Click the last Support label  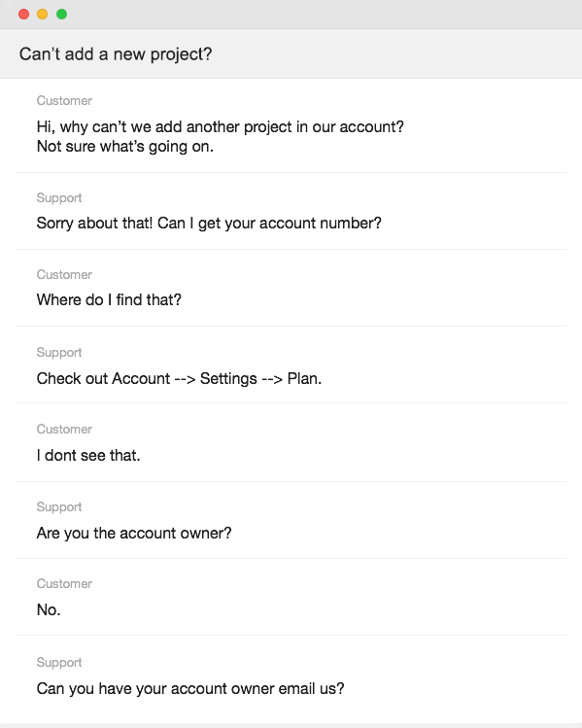[59, 663]
